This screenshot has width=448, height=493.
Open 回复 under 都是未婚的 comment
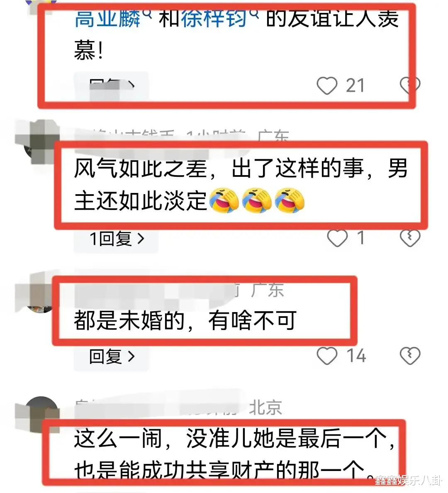click(111, 356)
